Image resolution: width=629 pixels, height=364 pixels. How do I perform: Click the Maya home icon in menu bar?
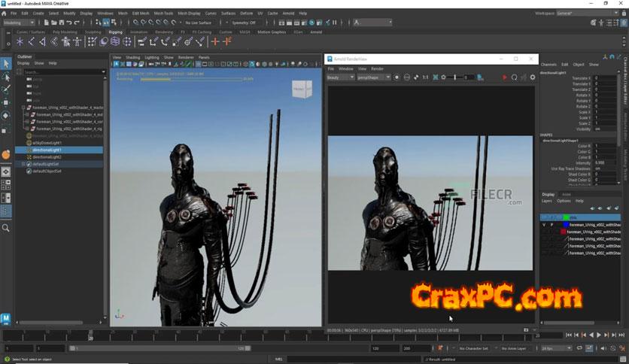coord(5,13)
